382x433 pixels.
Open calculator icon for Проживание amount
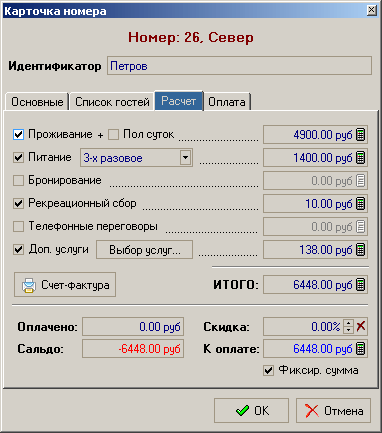tap(361, 135)
